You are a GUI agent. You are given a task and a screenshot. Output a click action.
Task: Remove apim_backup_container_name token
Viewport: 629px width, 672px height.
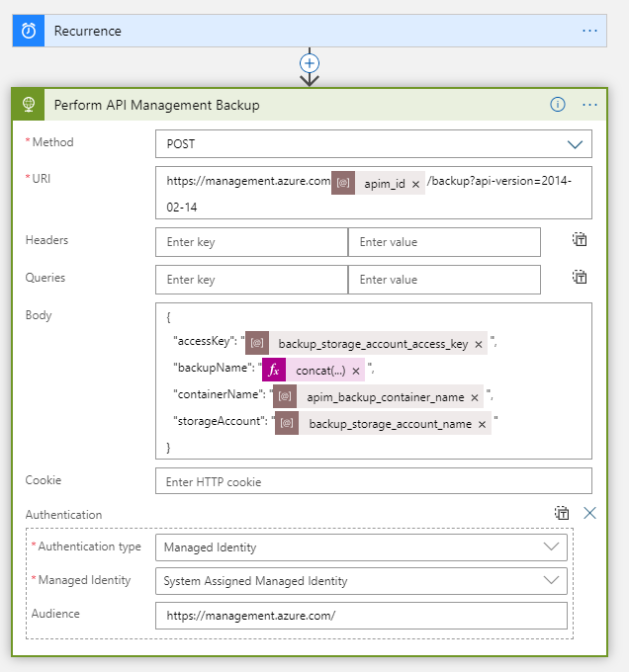[x=475, y=397]
